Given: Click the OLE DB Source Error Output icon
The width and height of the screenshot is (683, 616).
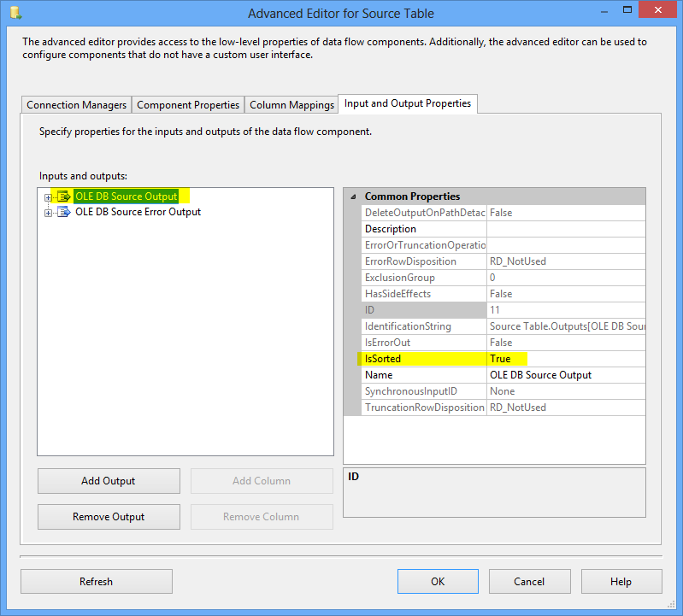Looking at the screenshot, I should click(63, 213).
